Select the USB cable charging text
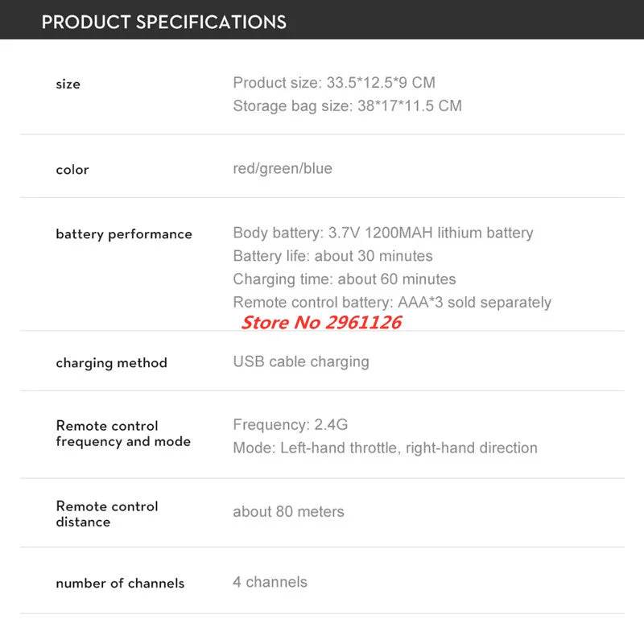The height and width of the screenshot is (644, 644). click(301, 361)
